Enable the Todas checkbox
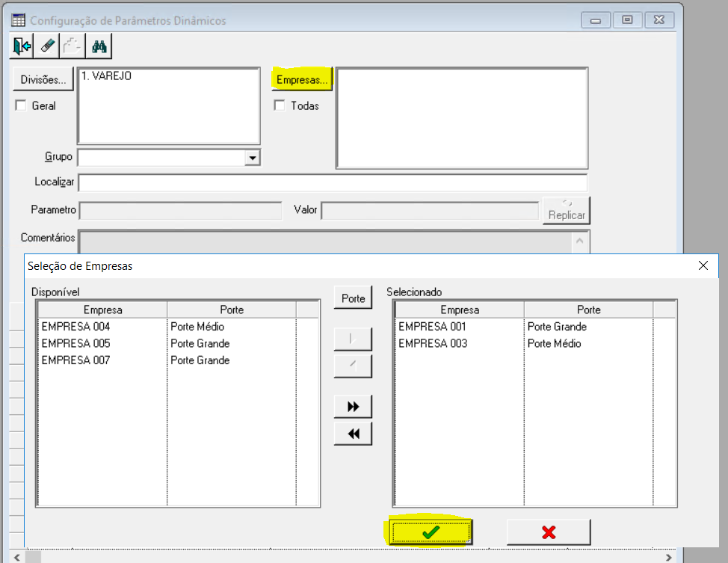 point(280,105)
